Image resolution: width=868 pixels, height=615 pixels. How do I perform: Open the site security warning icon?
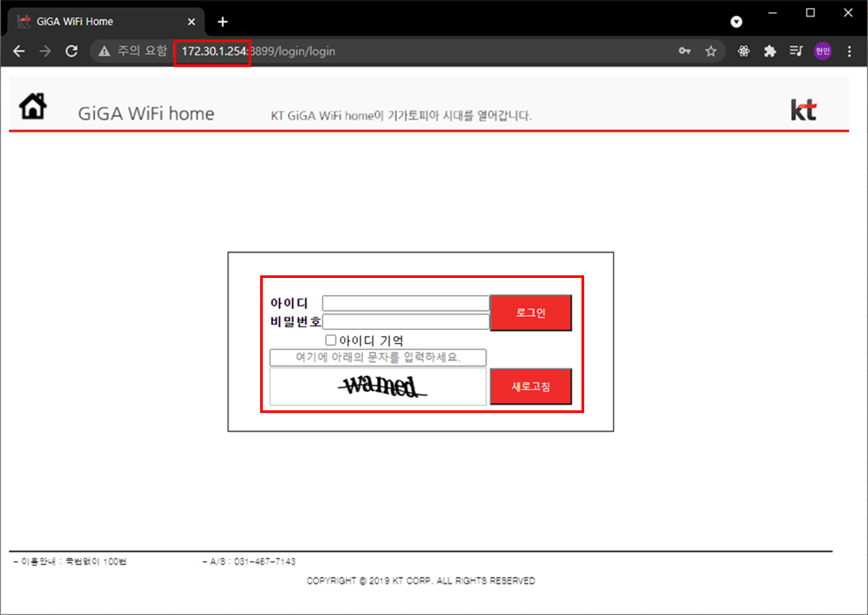pos(104,51)
